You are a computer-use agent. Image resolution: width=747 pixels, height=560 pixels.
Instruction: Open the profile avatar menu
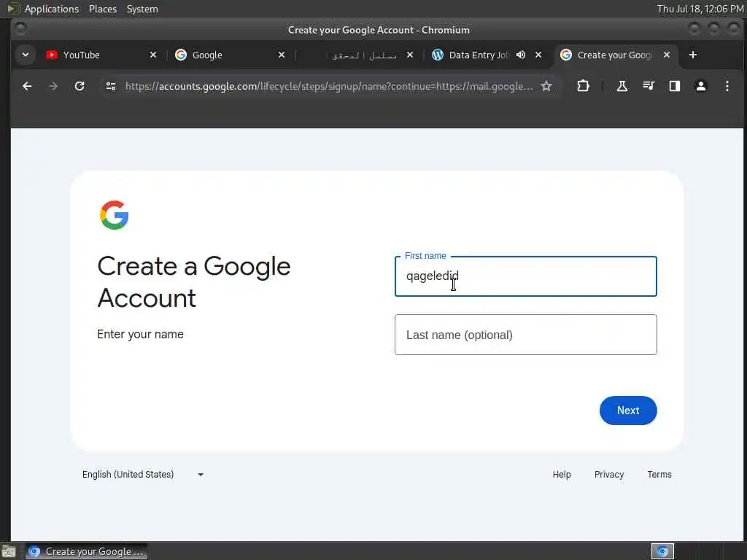click(701, 86)
